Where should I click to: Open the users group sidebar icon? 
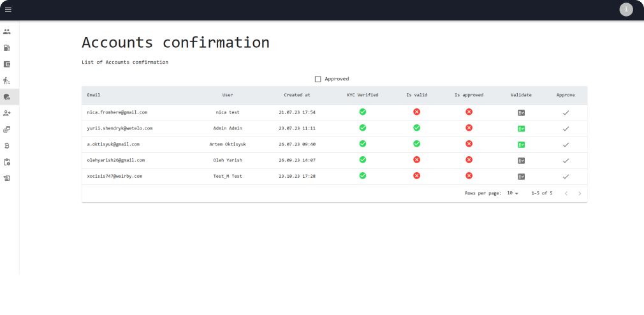coord(6,32)
